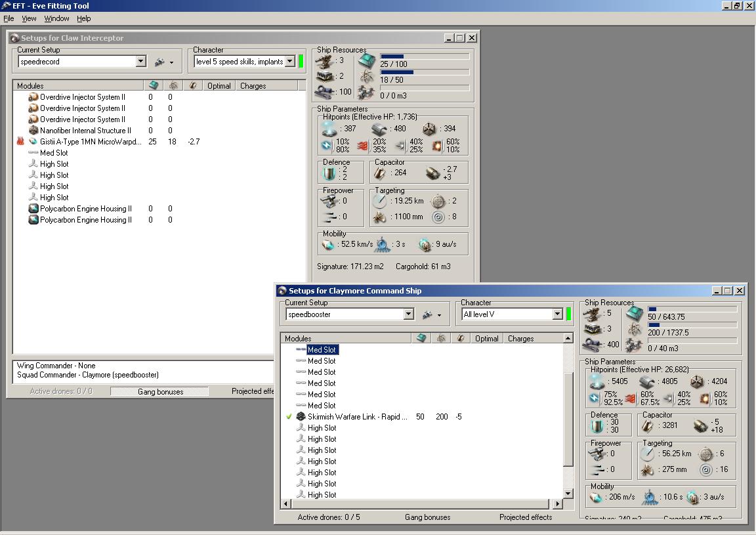
Task: Click green status indicator in Claymore window
Action: point(568,314)
